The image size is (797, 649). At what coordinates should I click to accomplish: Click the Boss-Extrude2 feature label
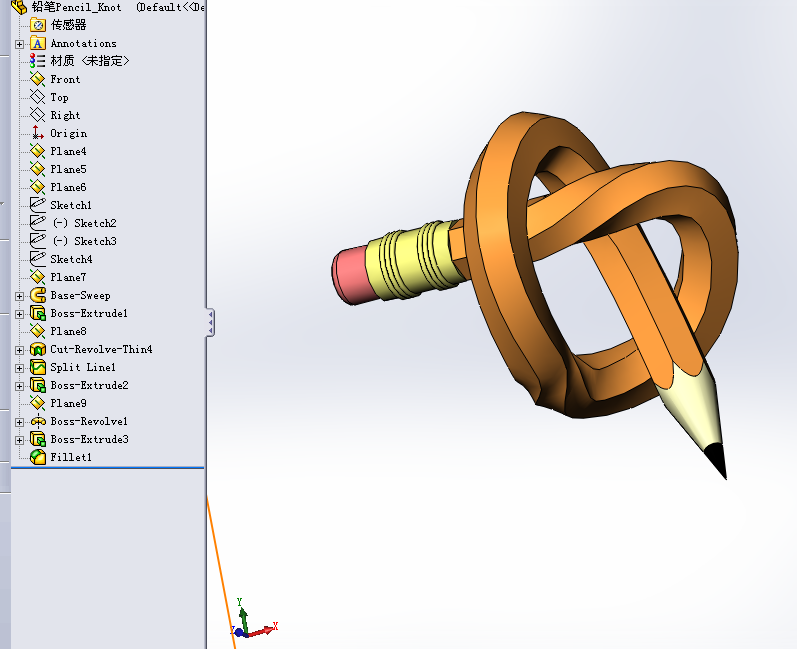coord(89,385)
